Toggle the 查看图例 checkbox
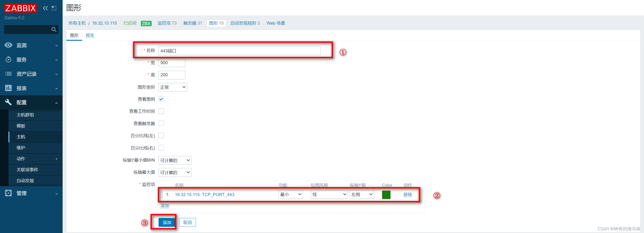Screen dimensions: 644x233 click(161, 99)
